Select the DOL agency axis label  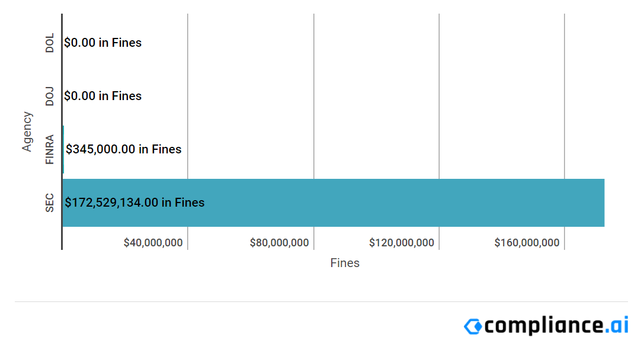tap(50, 43)
